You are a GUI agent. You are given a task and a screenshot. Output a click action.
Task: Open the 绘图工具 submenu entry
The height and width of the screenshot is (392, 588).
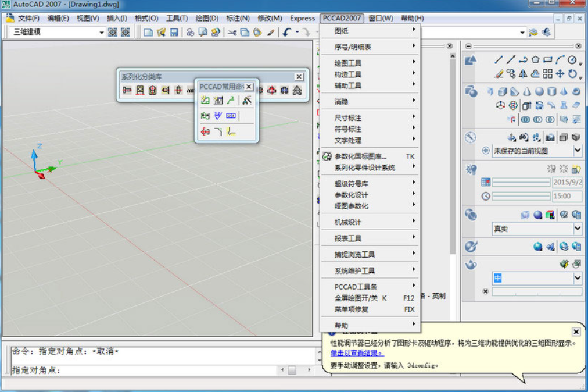coord(370,63)
